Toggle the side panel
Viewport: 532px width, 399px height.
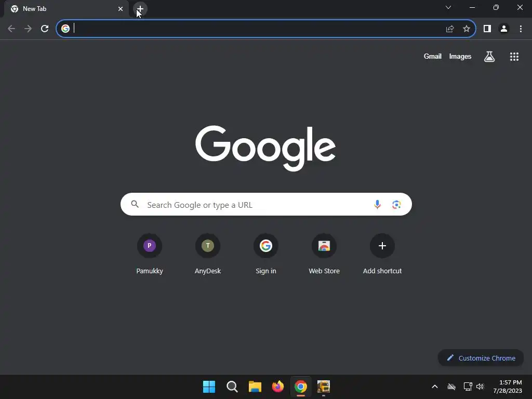(487, 29)
